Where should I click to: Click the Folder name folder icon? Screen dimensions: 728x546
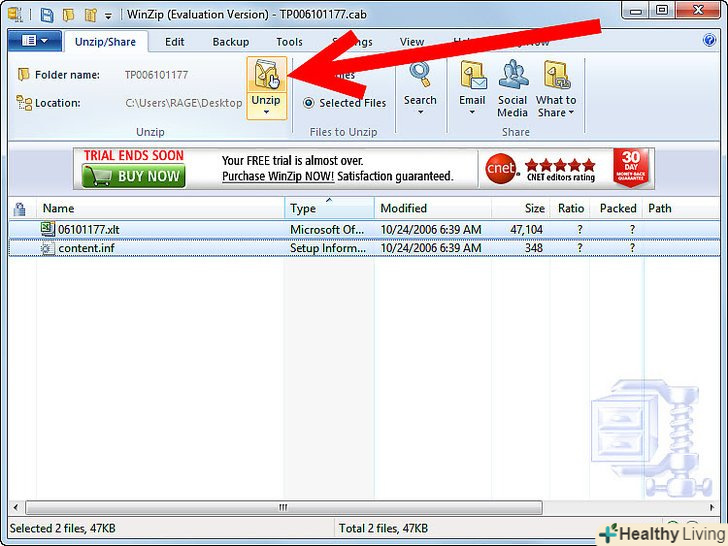[23, 74]
